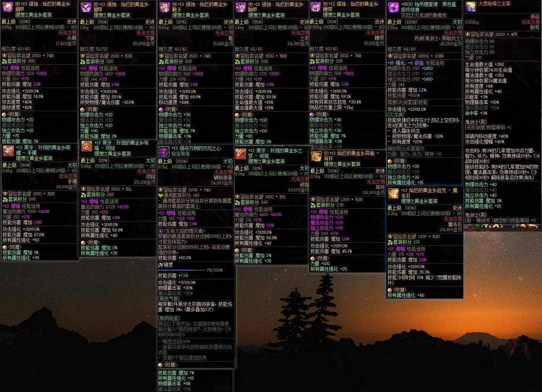
Task: Click the 魔法石 magic stone item icon
Action: 393,194
